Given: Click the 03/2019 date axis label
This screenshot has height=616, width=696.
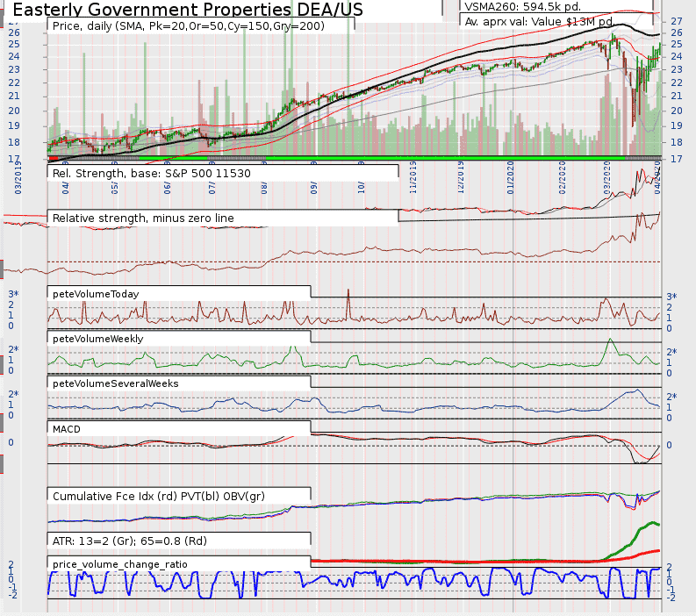Looking at the screenshot, I should pos(18,178).
